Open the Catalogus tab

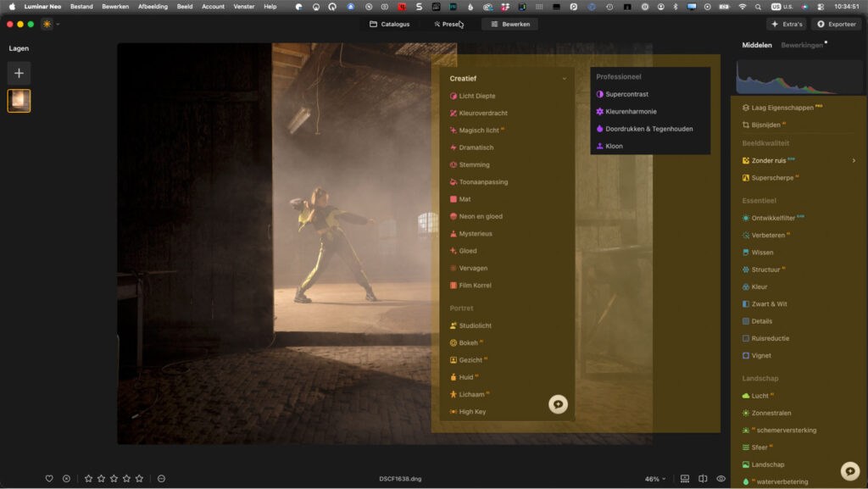[390, 25]
